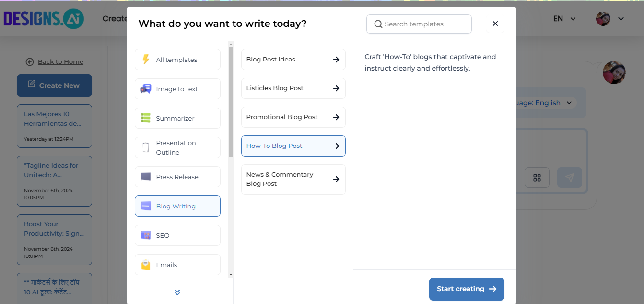The width and height of the screenshot is (644, 304).
Task: Select the Summarizer template
Action: 177,118
